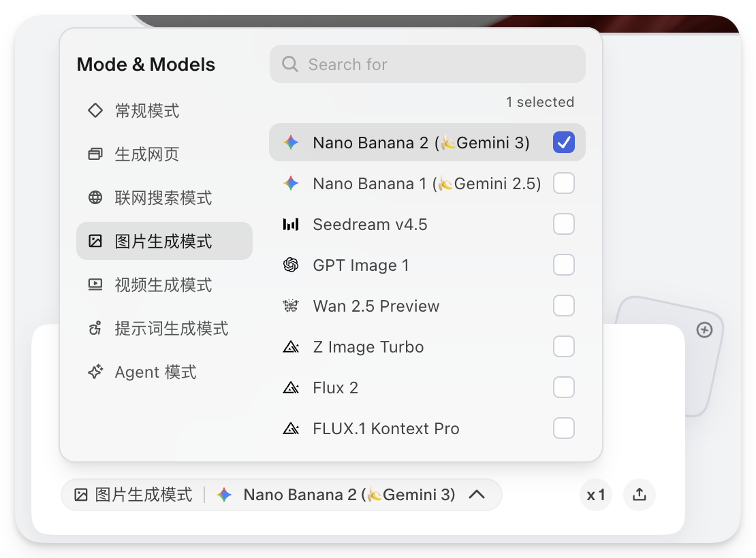The width and height of the screenshot is (756, 558).
Task: Click the window icon next to 生成网页
Action: [95, 154]
